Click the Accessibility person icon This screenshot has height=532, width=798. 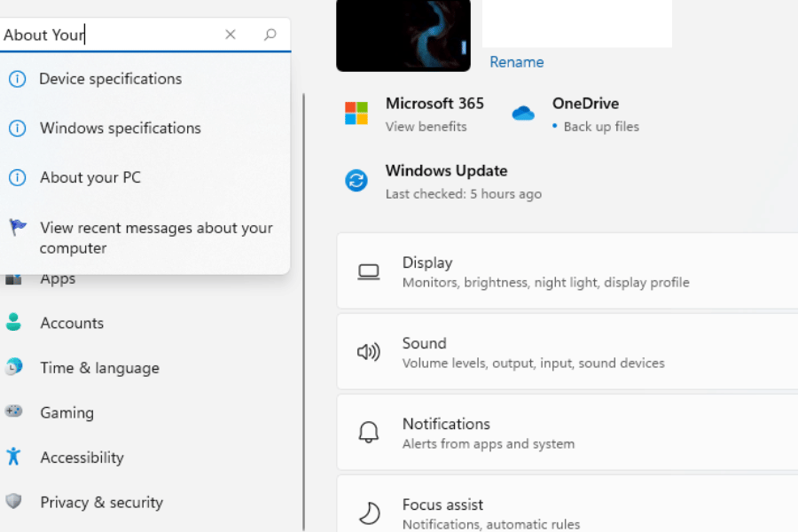pos(15,458)
